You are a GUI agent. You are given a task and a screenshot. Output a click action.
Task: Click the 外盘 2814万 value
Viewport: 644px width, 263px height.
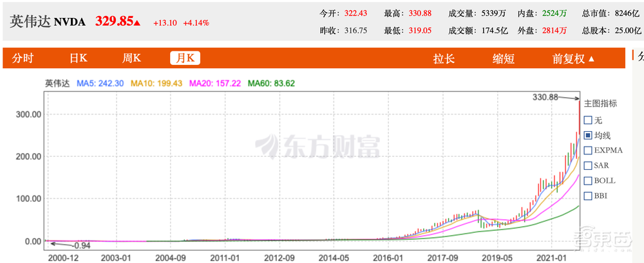click(542, 30)
